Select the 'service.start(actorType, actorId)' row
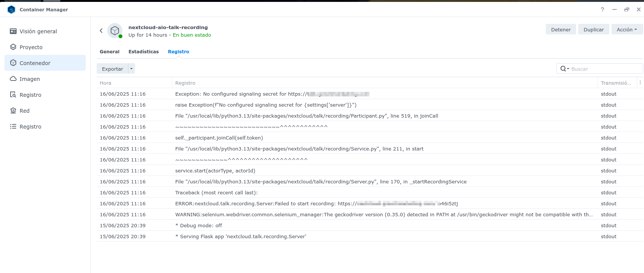The image size is (644, 273). point(370,171)
